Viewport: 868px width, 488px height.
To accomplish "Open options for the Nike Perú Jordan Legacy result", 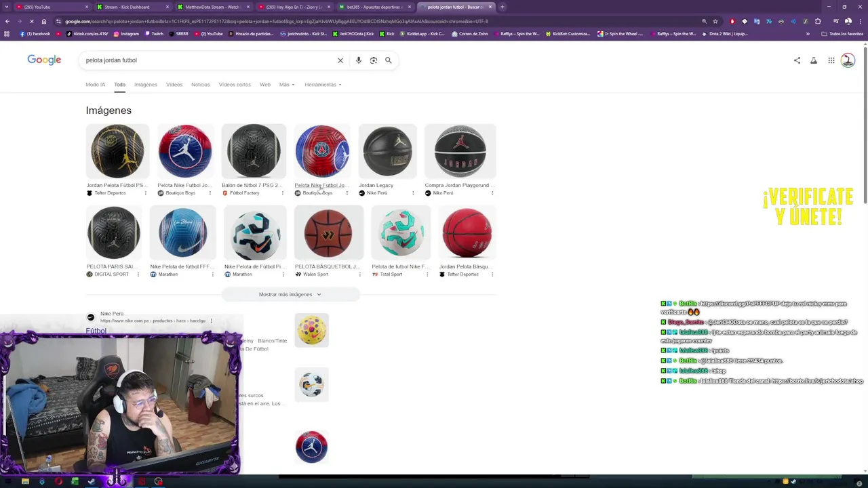I will click(x=412, y=193).
